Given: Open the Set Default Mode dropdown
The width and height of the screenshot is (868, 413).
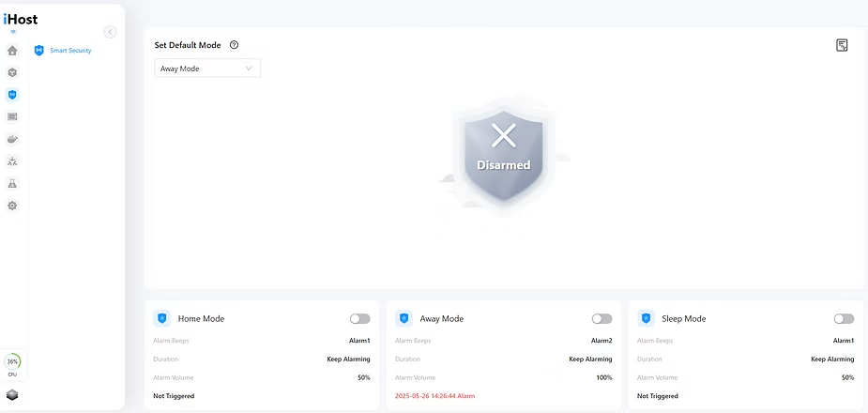Looking at the screenshot, I should 207,69.
